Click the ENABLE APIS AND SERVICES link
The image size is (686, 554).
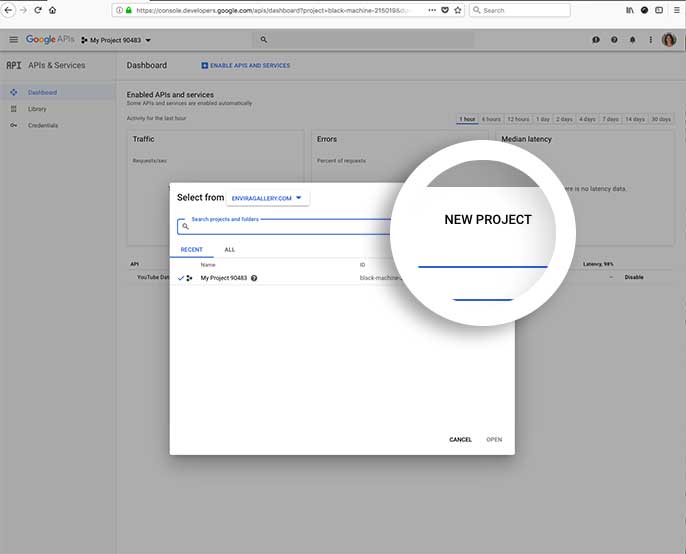pos(246,66)
